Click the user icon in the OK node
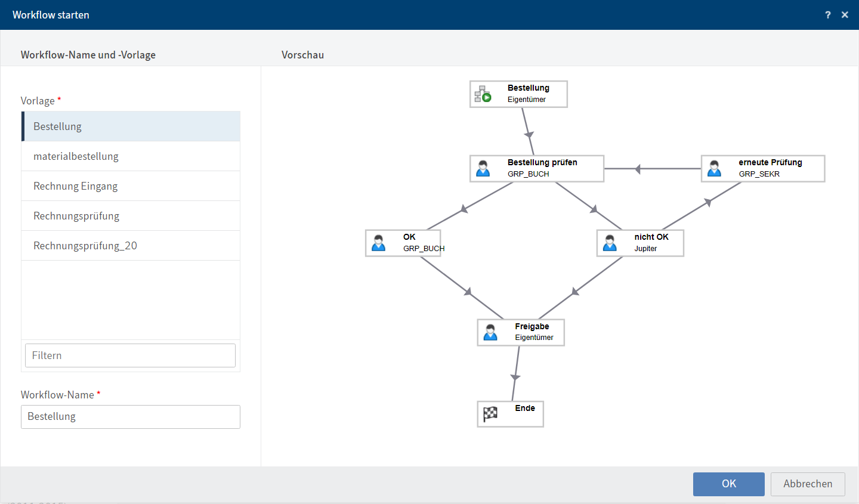859x504 pixels. pyautogui.click(x=378, y=243)
